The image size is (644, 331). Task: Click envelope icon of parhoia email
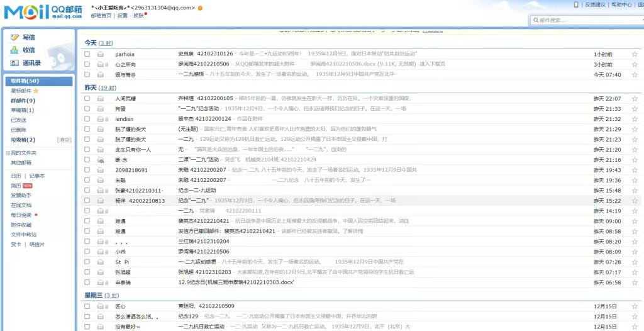(x=100, y=54)
